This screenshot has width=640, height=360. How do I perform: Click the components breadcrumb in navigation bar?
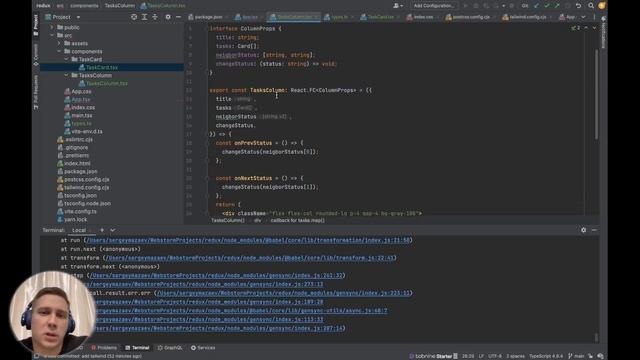pos(84,6)
